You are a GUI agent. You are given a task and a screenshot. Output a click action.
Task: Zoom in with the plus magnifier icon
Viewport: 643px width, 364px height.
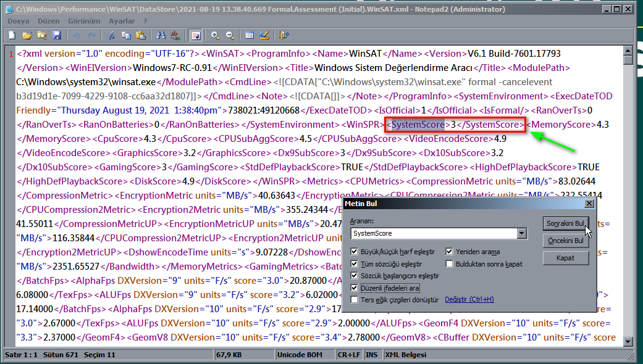click(x=215, y=36)
